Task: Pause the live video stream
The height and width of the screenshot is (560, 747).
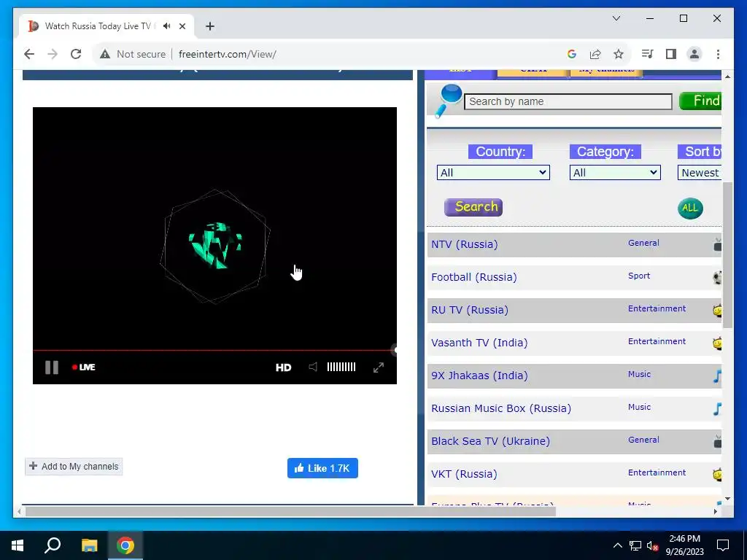Action: coord(52,367)
